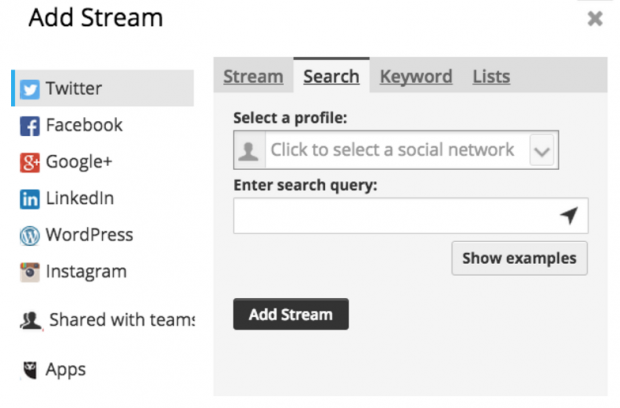This screenshot has width=620, height=408.
Task: Expand the profile dropdown chevron
Action: 541,151
